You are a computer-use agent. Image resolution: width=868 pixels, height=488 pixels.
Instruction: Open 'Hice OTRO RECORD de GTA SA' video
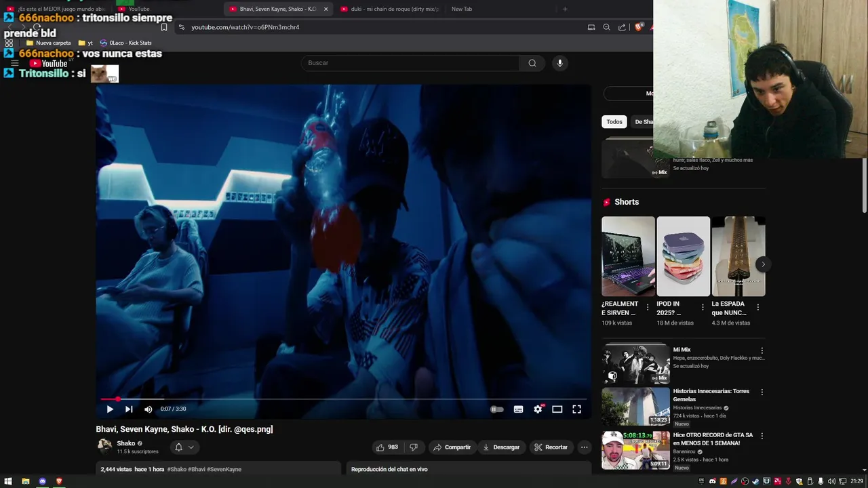coord(712,439)
